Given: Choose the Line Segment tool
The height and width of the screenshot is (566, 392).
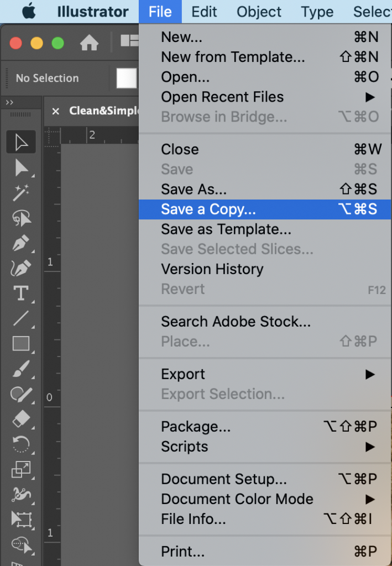Looking at the screenshot, I should click(x=21, y=318).
